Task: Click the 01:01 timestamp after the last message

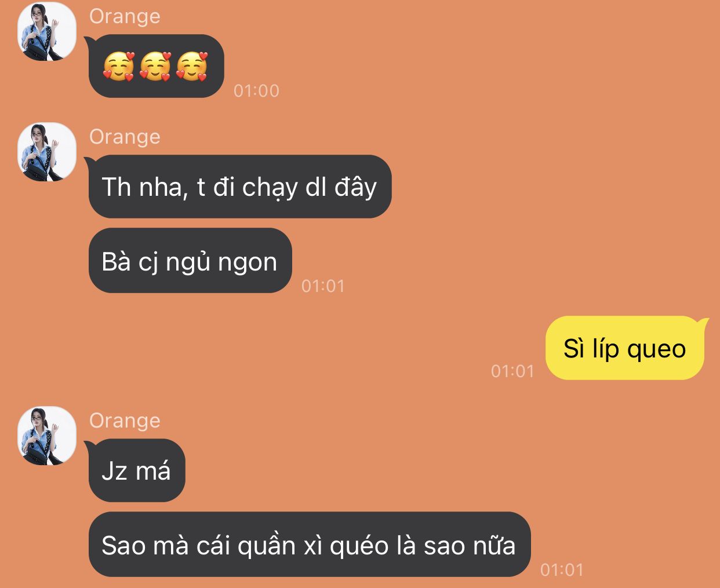Action: [x=562, y=570]
